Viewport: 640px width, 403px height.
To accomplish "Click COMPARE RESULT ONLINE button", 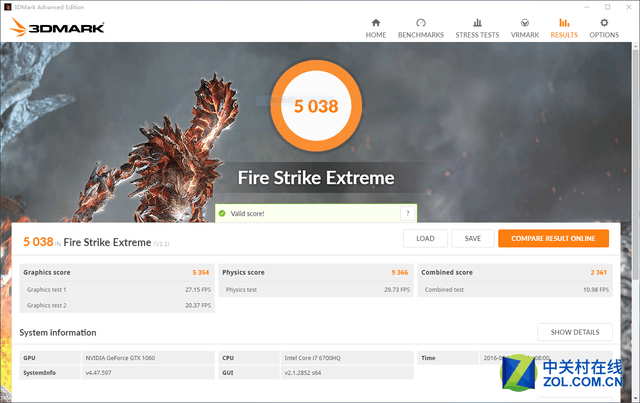I will point(553,238).
